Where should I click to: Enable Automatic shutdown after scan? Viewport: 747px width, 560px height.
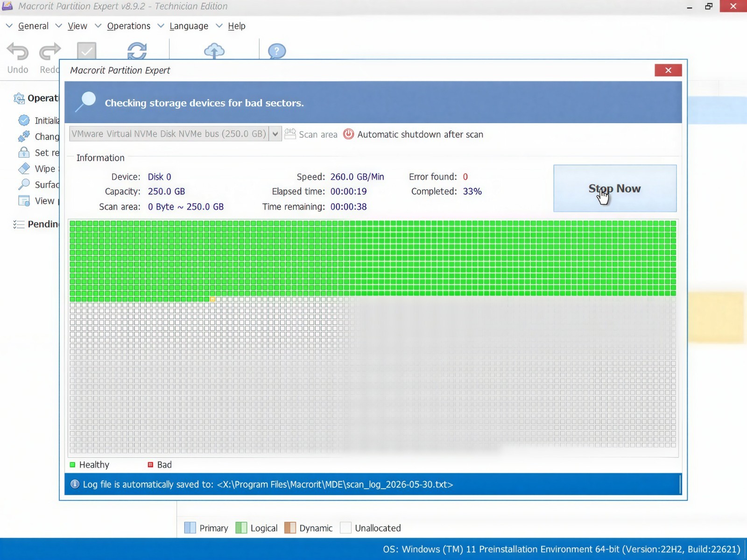420,134
